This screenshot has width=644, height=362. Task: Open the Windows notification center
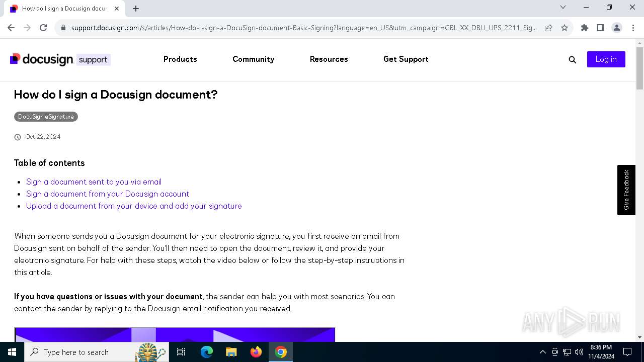627,352
